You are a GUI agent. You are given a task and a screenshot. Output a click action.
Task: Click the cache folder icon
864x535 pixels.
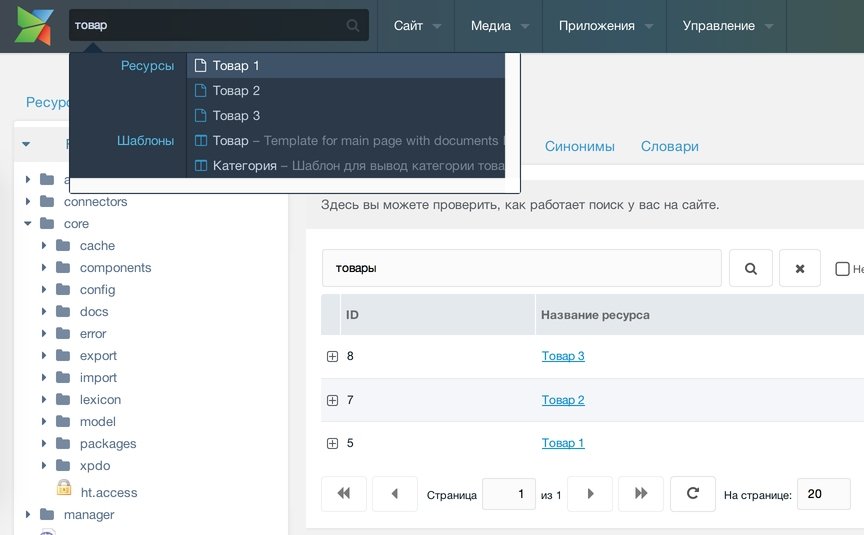tap(63, 245)
